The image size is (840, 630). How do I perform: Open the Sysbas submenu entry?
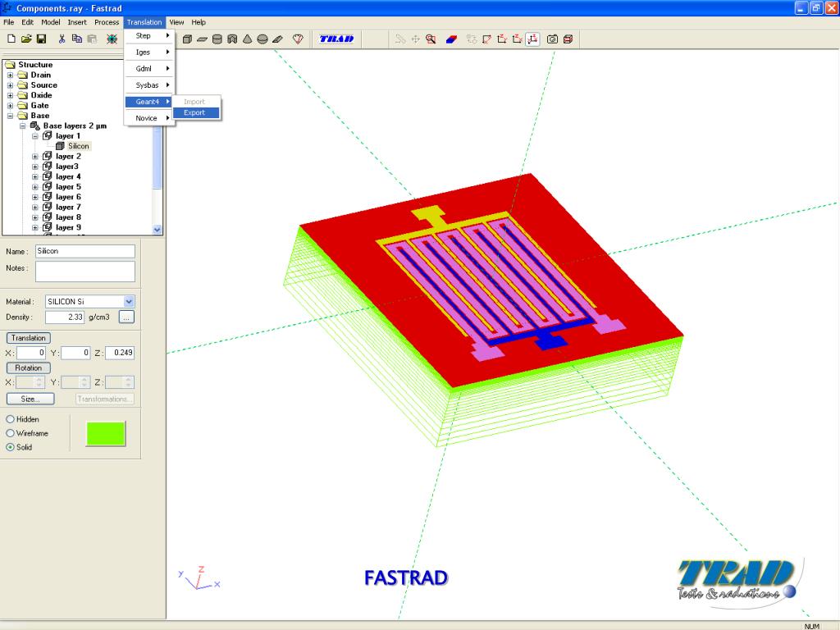point(149,85)
